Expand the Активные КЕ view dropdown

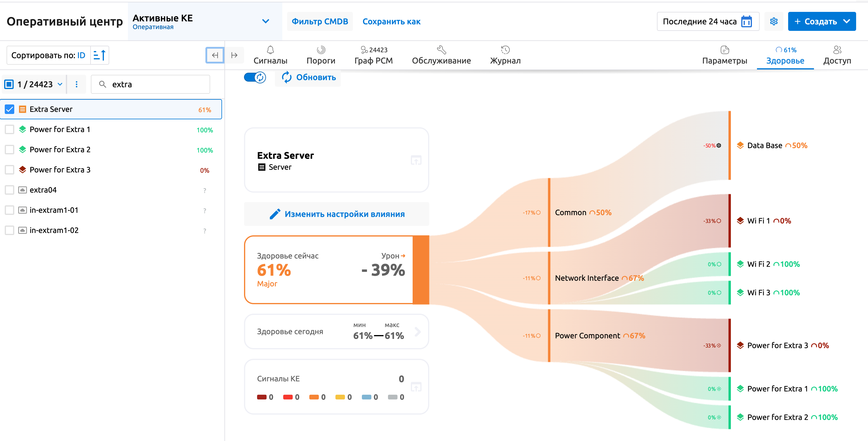click(x=265, y=22)
